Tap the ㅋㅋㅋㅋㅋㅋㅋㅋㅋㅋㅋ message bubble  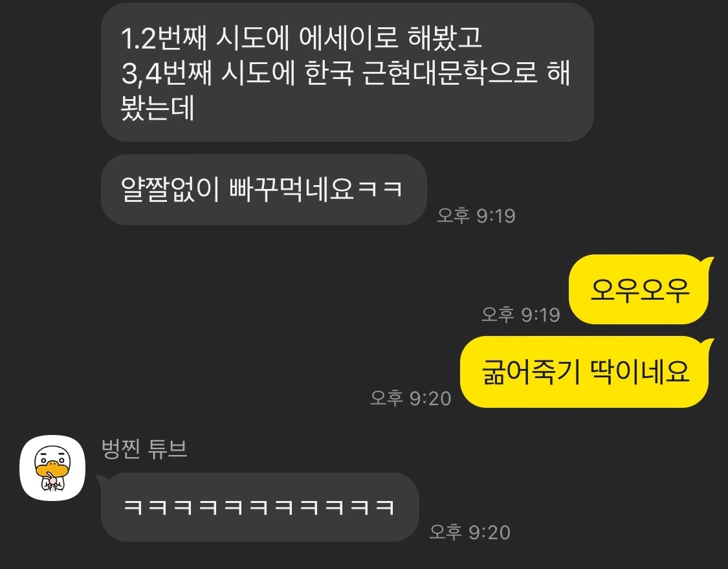coord(259,507)
